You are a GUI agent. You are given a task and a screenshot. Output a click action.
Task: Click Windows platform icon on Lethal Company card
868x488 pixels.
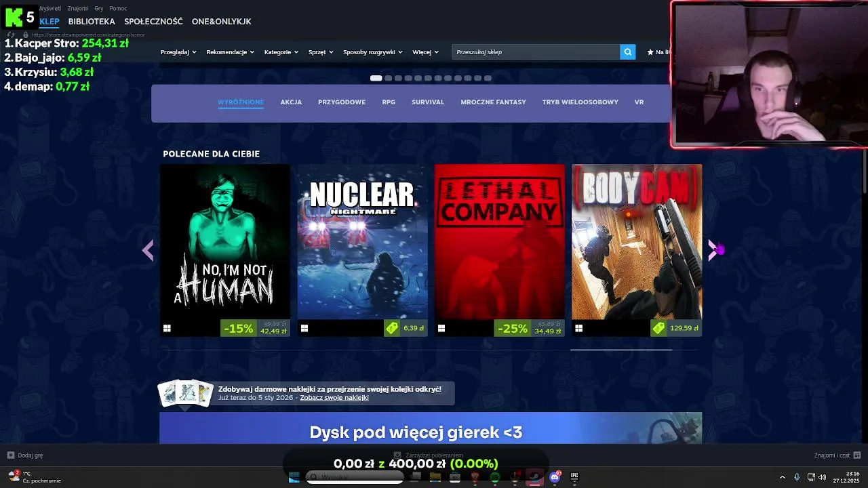(x=441, y=328)
